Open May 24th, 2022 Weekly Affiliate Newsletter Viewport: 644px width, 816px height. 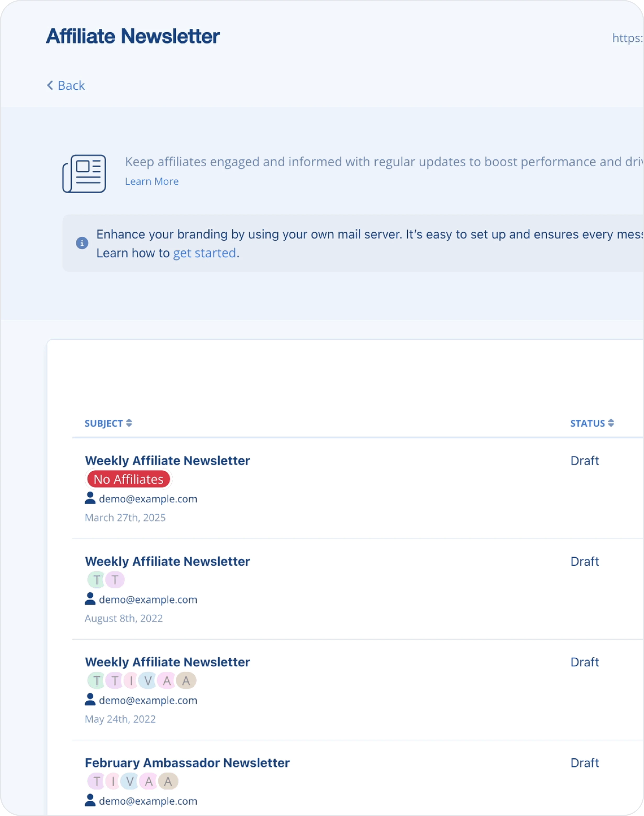pos(167,662)
